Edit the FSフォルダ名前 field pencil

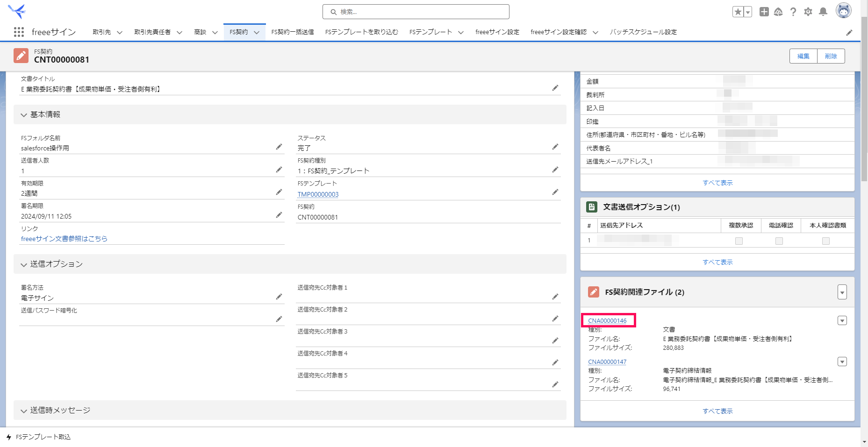coord(279,147)
